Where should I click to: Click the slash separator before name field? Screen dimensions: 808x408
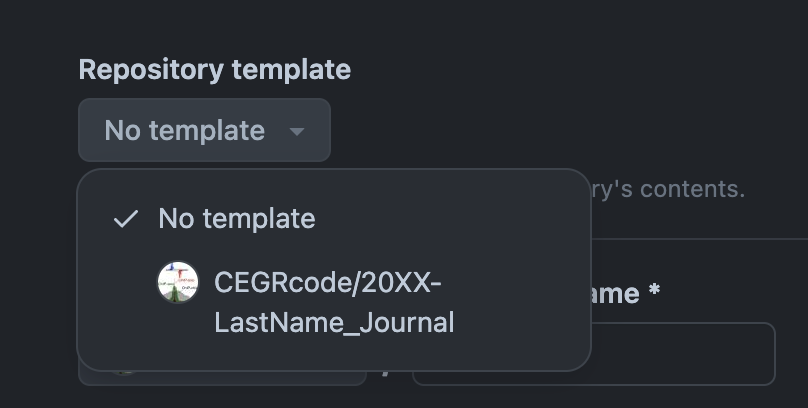tap(387, 372)
